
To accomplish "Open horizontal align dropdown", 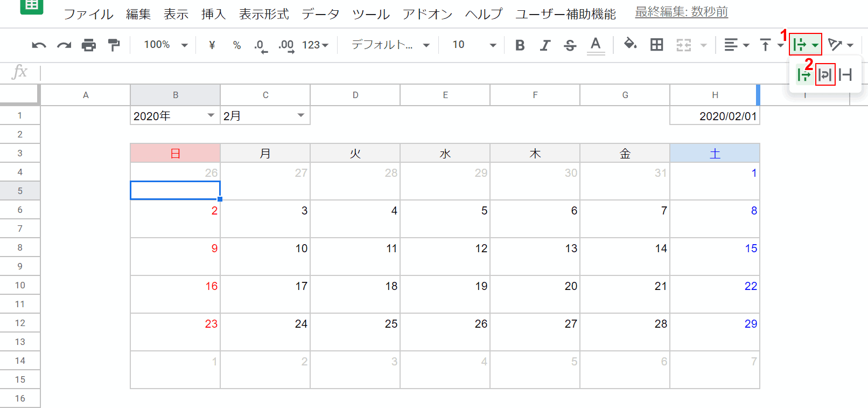I will click(x=736, y=45).
